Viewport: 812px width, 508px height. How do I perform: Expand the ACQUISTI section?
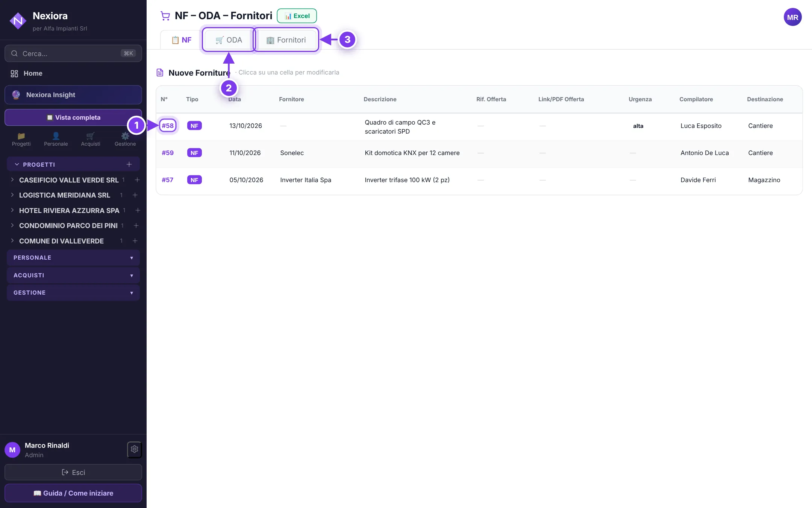point(73,275)
